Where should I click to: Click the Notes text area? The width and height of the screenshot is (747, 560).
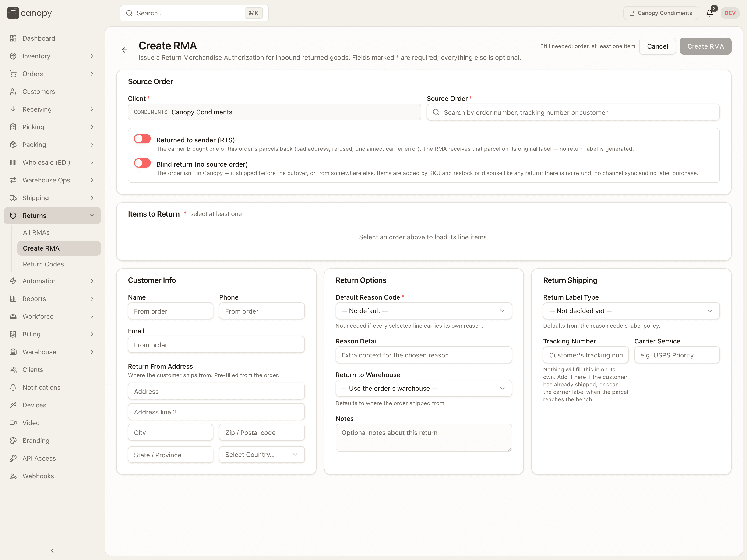[423, 438]
